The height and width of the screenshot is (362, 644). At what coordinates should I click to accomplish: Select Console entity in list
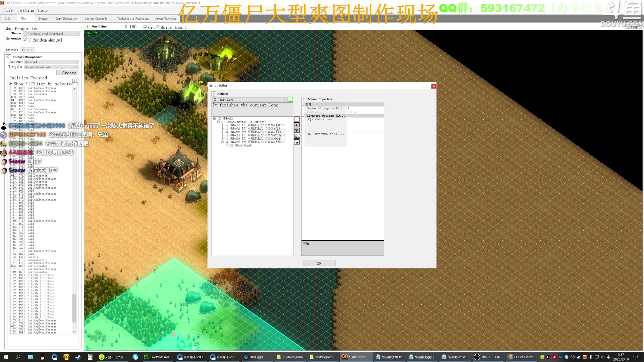point(33,257)
